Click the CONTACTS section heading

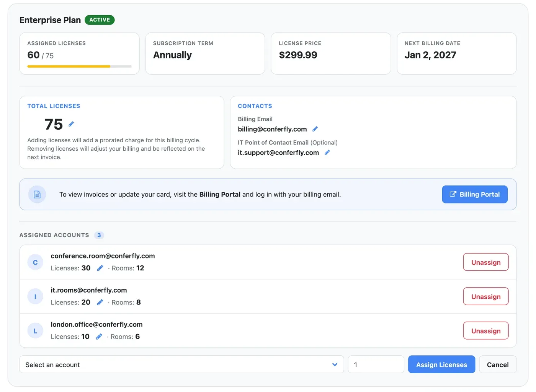[255, 106]
